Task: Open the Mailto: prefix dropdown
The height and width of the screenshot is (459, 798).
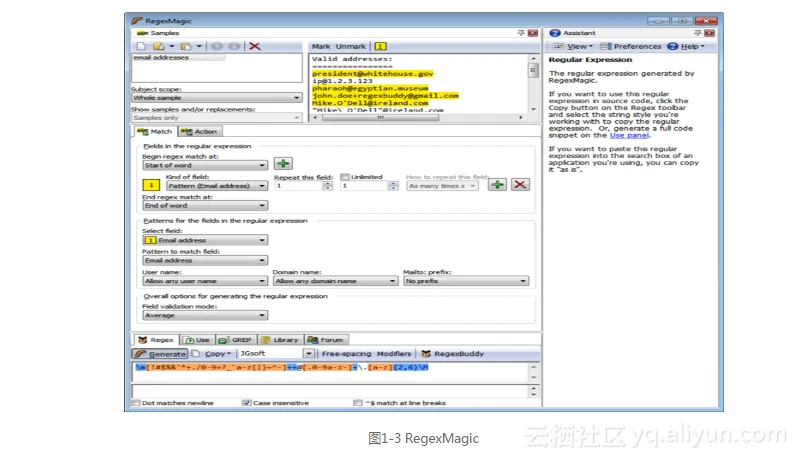Action: pos(466,281)
